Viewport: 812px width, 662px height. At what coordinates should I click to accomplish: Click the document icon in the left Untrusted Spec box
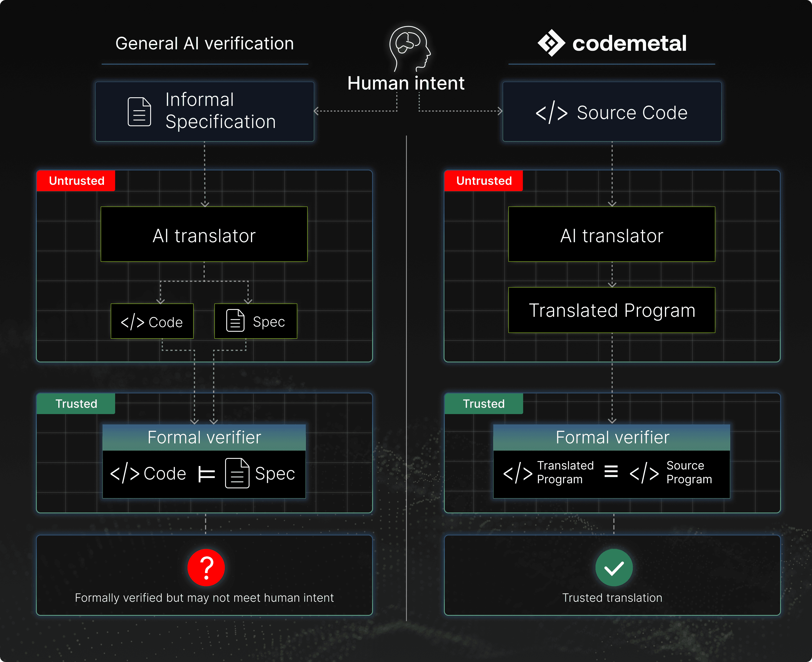pyautogui.click(x=235, y=321)
